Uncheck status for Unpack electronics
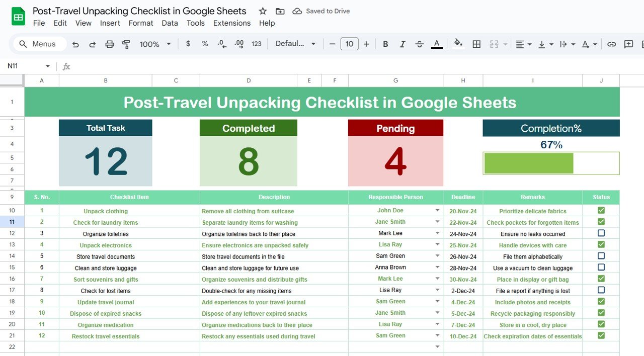The image size is (644, 356). tap(601, 244)
